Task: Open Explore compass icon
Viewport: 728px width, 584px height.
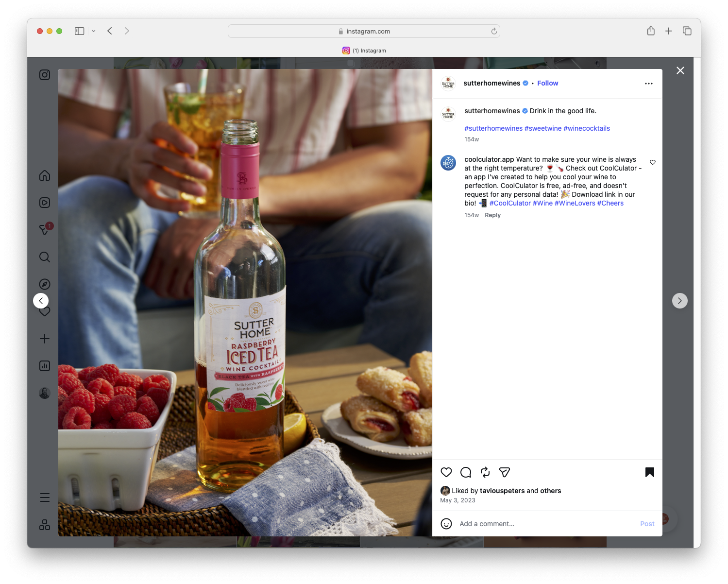Action: click(x=45, y=284)
